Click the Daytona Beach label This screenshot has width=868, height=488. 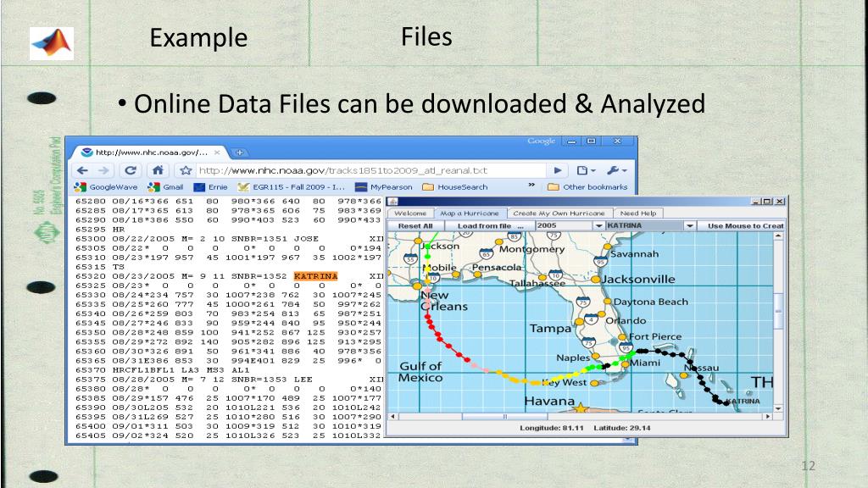tap(651, 302)
